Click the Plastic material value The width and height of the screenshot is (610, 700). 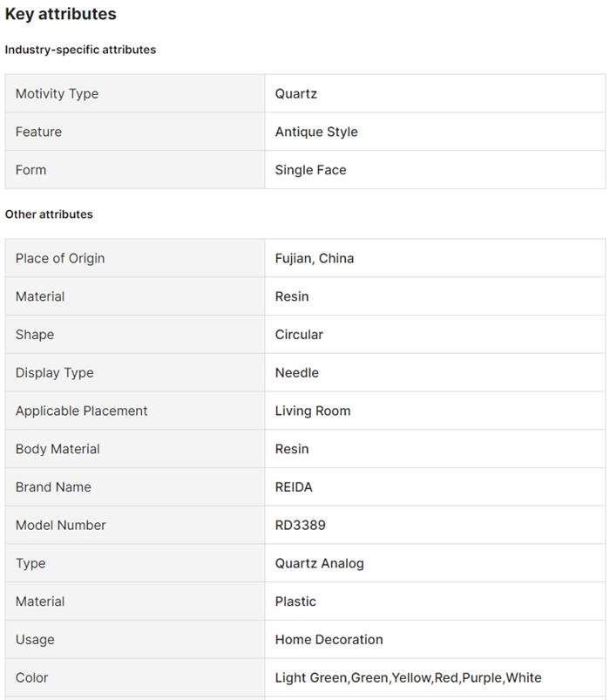click(x=295, y=601)
